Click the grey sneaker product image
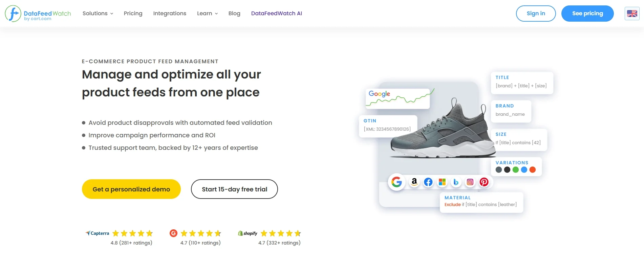 (443, 129)
